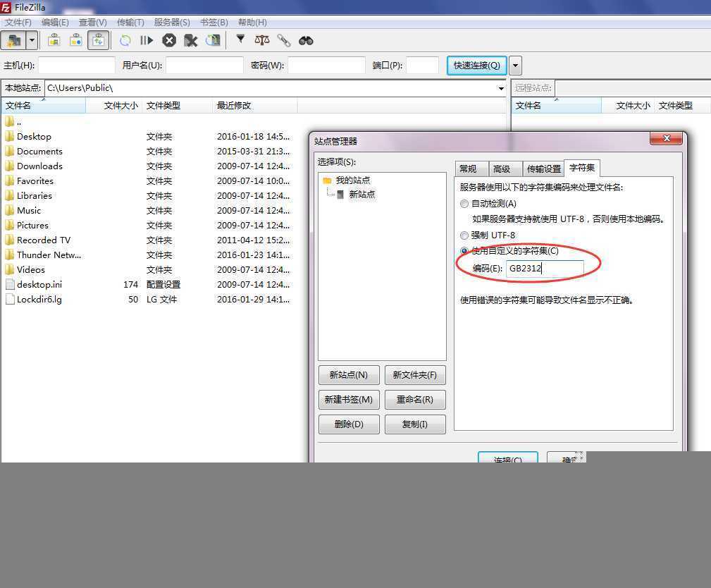This screenshot has height=588, width=711.
Task: Select the Recorded TV folder
Action: click(43, 240)
